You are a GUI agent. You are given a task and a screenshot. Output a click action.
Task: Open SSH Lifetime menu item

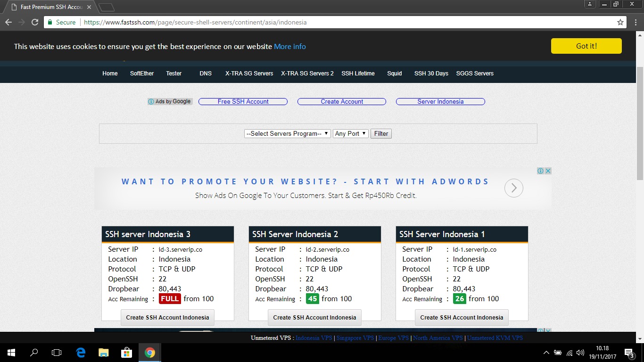coord(358,74)
